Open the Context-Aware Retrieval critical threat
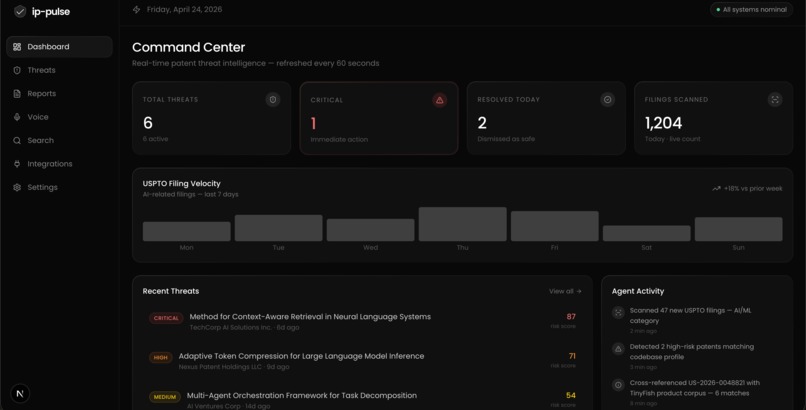 362,322
